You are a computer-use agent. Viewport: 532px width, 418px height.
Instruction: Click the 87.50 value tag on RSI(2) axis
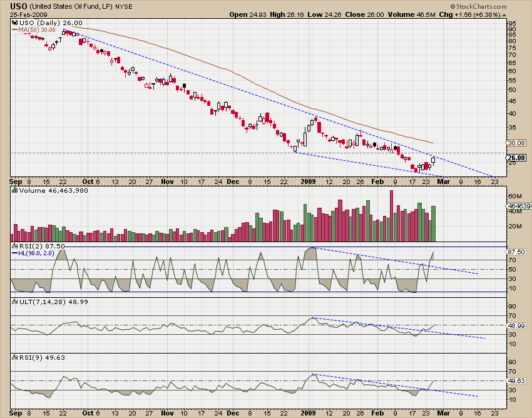[x=516, y=252]
